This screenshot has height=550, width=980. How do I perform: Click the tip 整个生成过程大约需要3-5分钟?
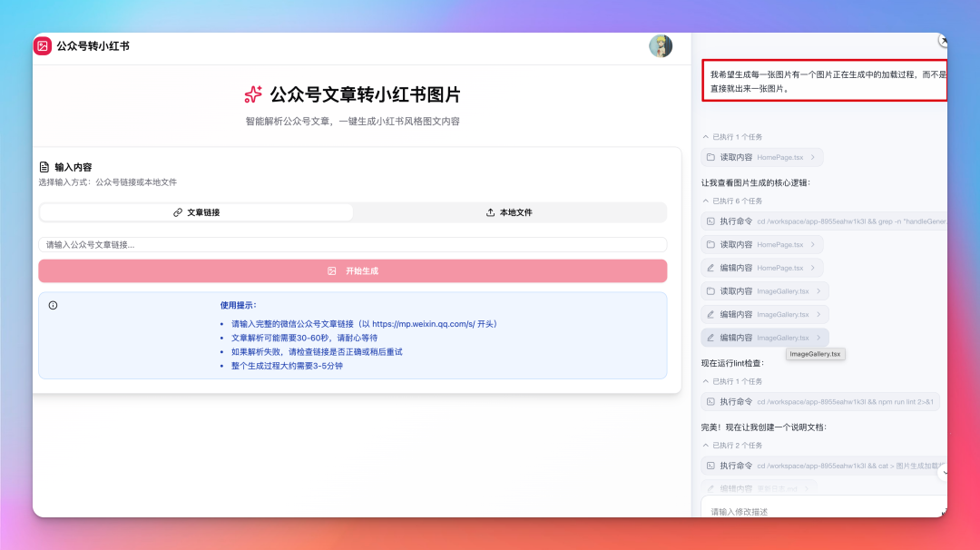(x=287, y=366)
